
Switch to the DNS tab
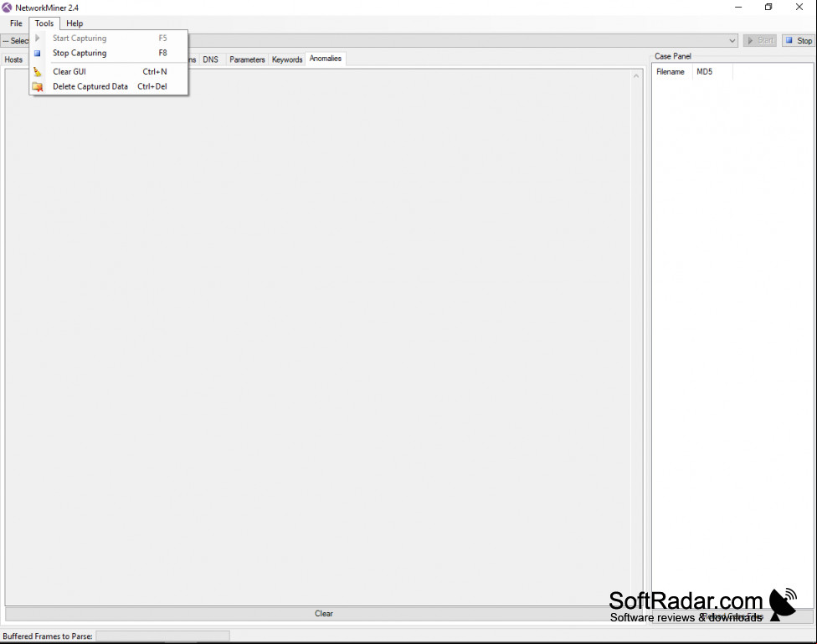click(x=210, y=60)
